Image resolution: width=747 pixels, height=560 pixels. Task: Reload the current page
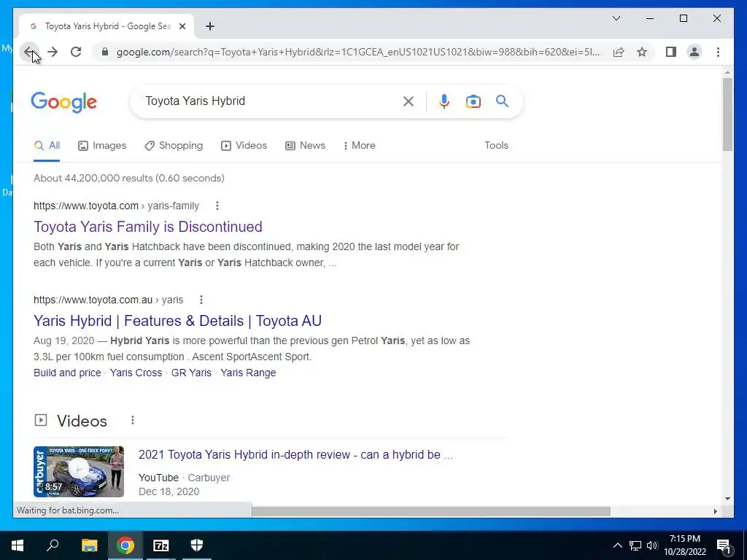(x=76, y=52)
